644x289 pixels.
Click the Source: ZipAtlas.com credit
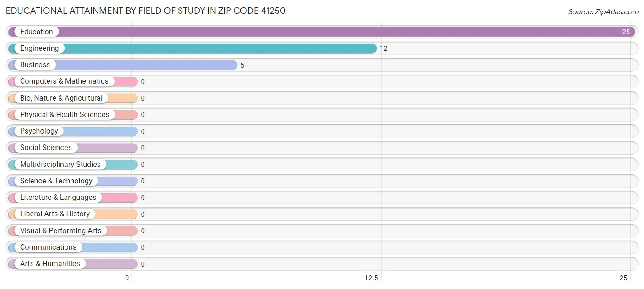tap(603, 12)
